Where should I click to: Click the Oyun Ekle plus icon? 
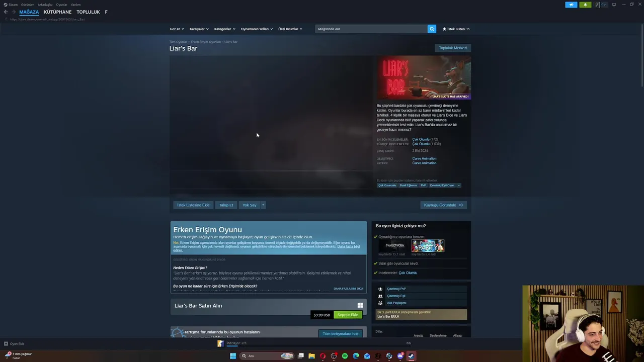tap(6, 344)
